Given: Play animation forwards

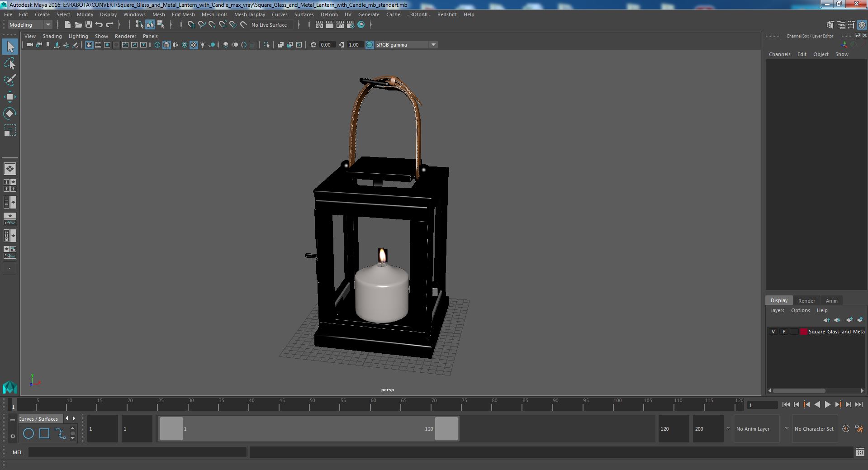Looking at the screenshot, I should point(827,405).
